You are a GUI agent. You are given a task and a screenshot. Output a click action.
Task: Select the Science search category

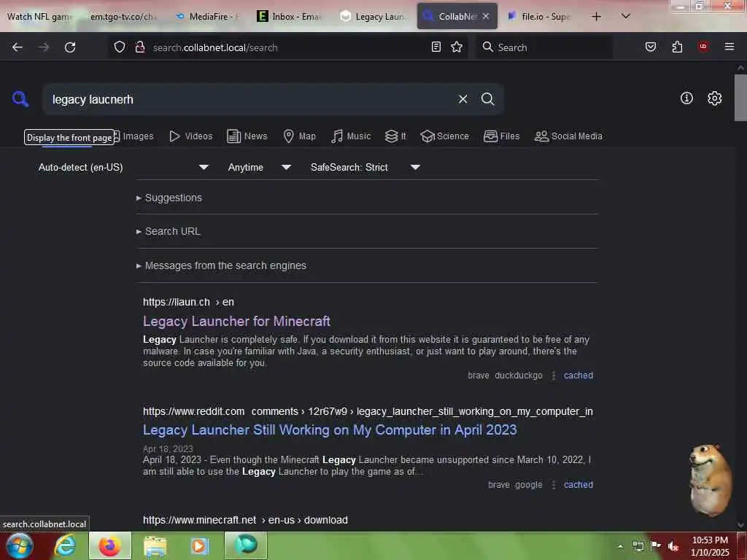pos(444,136)
